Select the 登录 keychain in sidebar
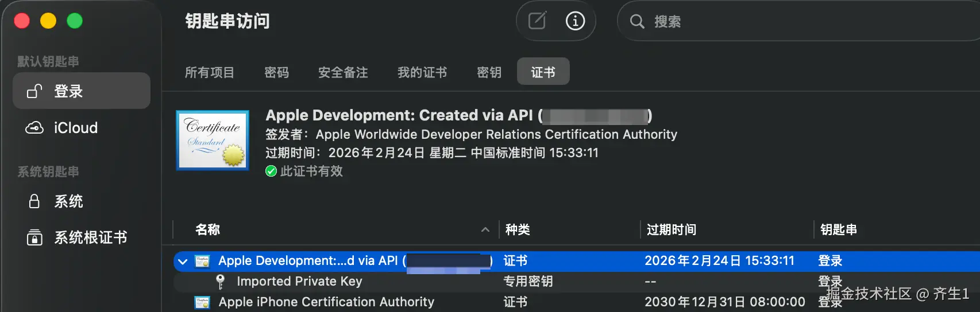980x312 pixels. click(82, 91)
